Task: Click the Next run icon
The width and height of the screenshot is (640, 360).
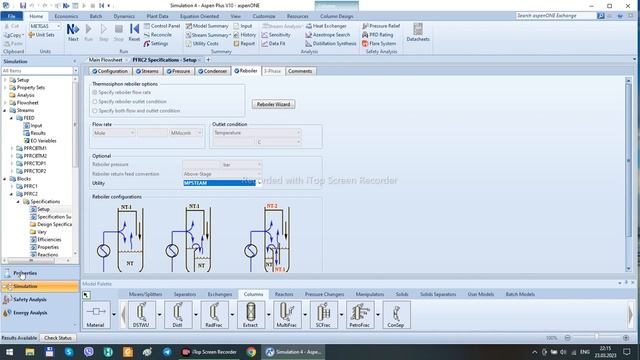Action: click(73, 32)
